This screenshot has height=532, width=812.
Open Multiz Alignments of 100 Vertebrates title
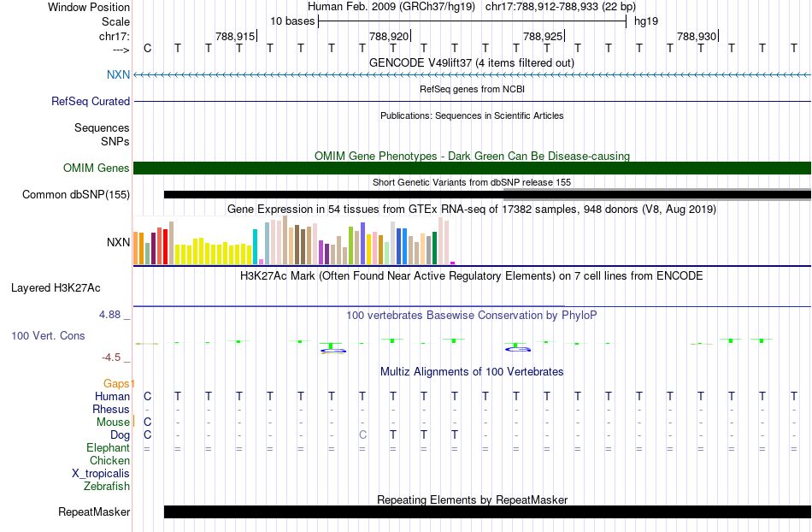coord(472,371)
